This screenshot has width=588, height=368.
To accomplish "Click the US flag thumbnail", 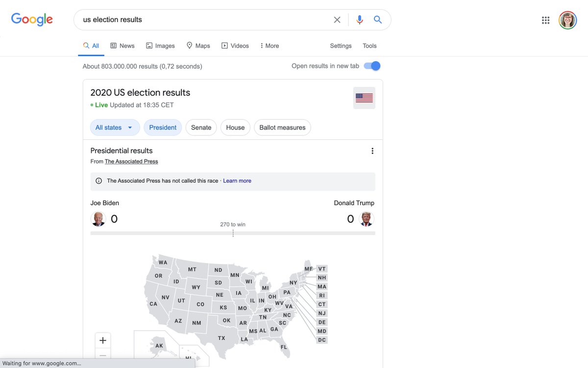I will point(364,98).
